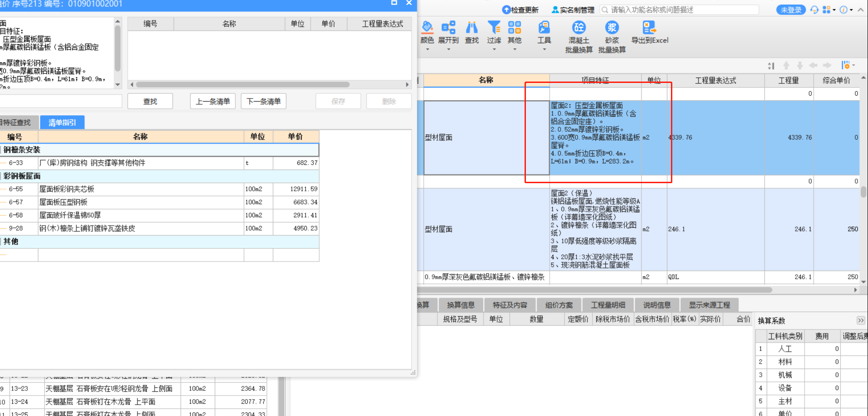This screenshot has height=416, width=868.
Task: Open the 颜色 color fill tool
Action: point(427,28)
